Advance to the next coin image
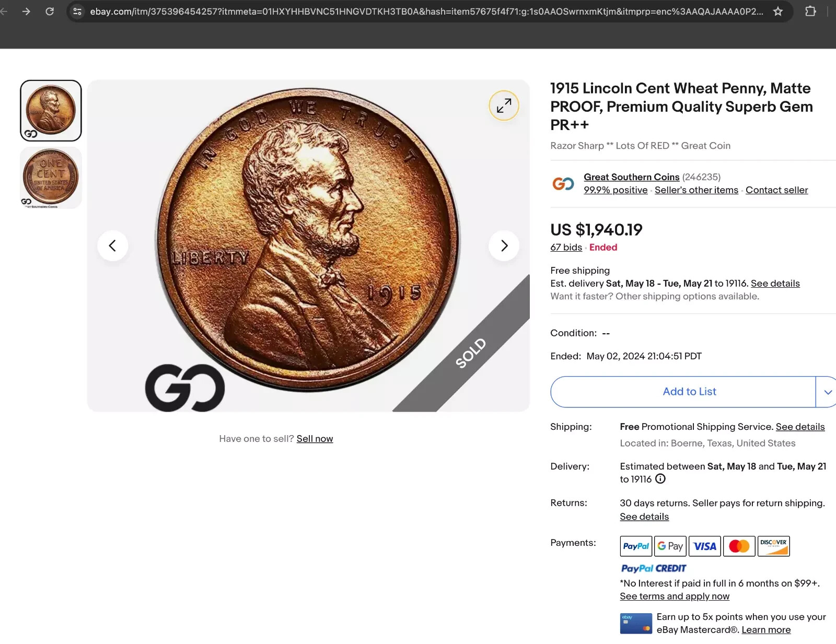This screenshot has width=836, height=644. 504,245
